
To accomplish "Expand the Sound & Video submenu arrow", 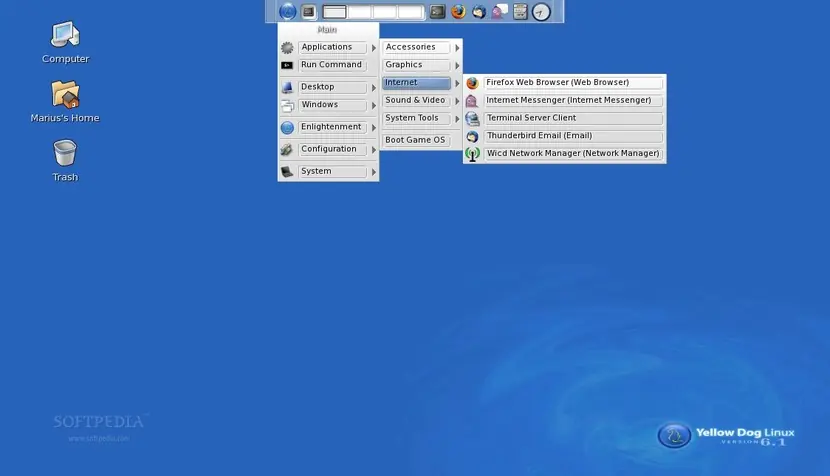I will point(457,101).
